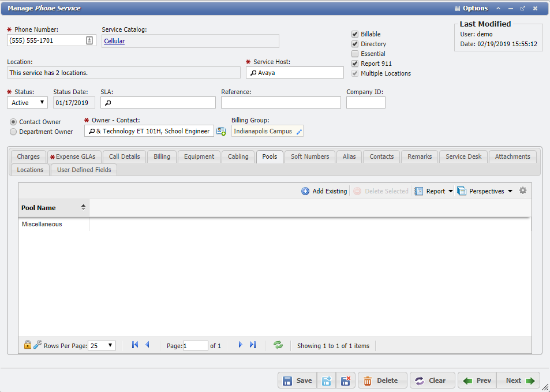Screen dimensions: 550x392
Task: Click the refresh icon in the grid pager
Action: tap(278, 345)
